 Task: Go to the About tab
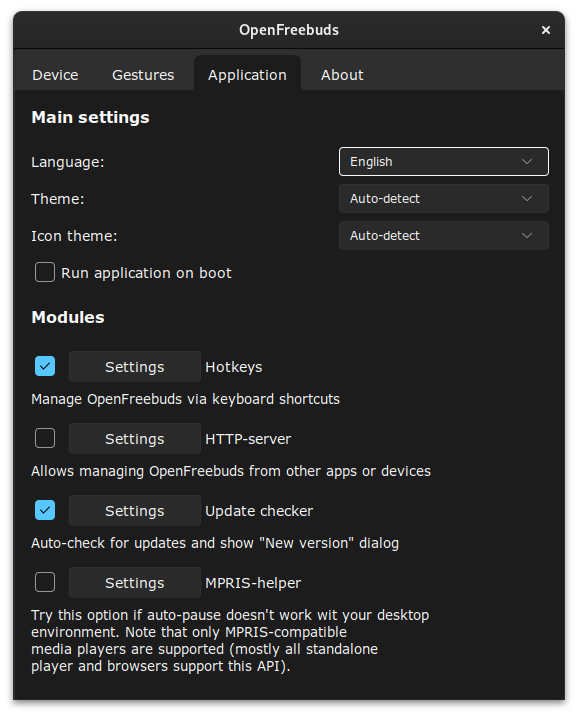342,74
